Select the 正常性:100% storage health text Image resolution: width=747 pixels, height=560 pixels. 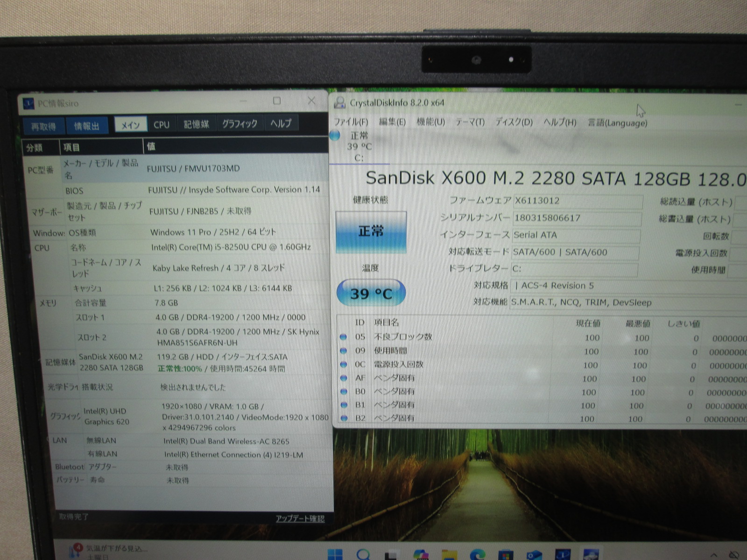(x=180, y=369)
